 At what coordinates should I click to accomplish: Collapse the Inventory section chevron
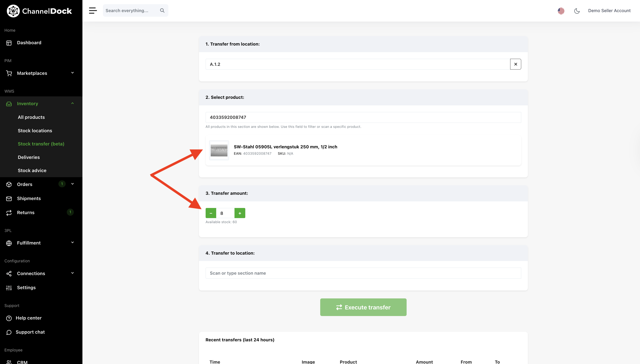pos(73,103)
